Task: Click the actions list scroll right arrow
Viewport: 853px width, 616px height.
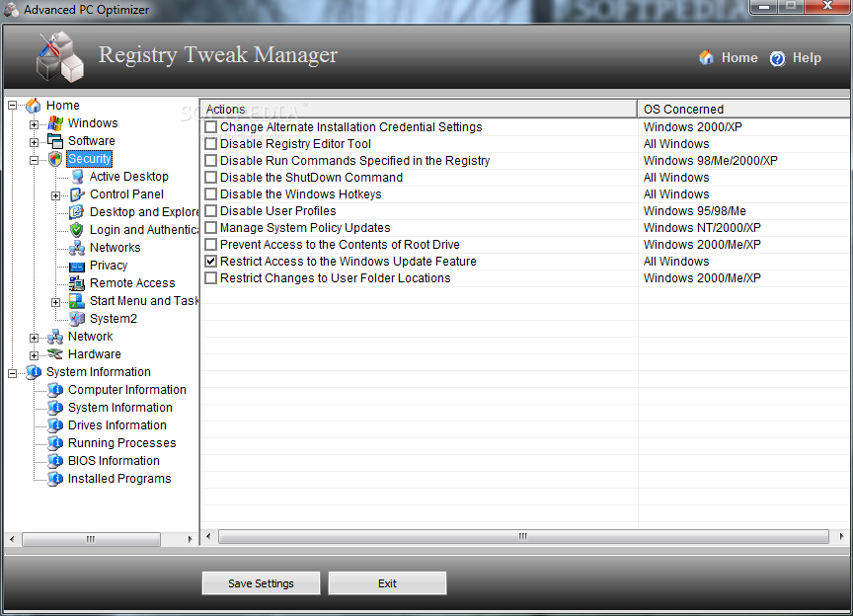Action: [x=841, y=537]
